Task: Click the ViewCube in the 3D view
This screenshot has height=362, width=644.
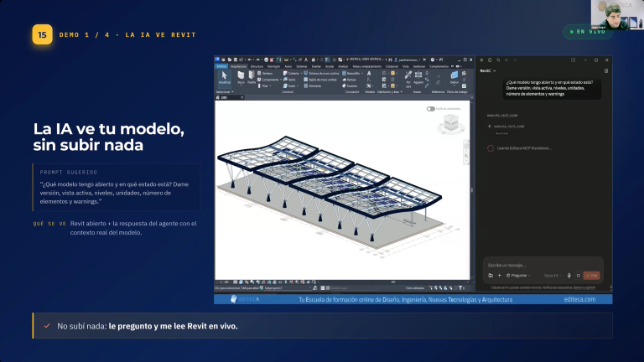Action: [451, 123]
